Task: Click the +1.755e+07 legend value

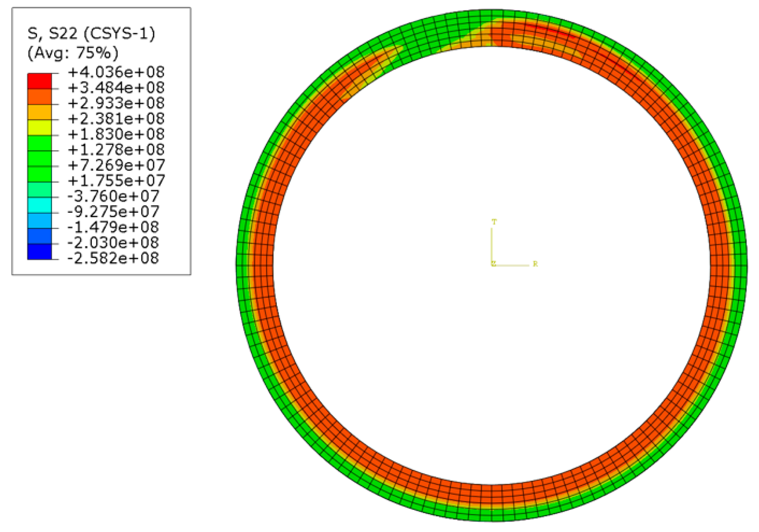Action: pyautogui.click(x=116, y=181)
